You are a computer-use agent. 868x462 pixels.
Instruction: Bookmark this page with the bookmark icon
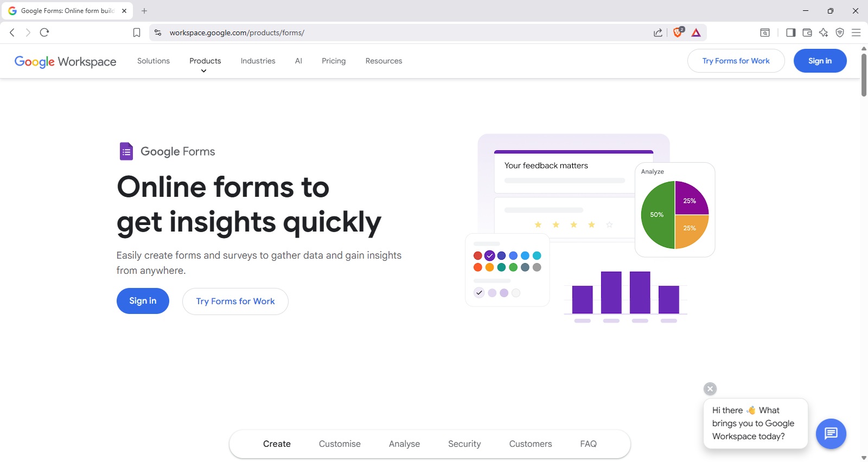(137, 33)
